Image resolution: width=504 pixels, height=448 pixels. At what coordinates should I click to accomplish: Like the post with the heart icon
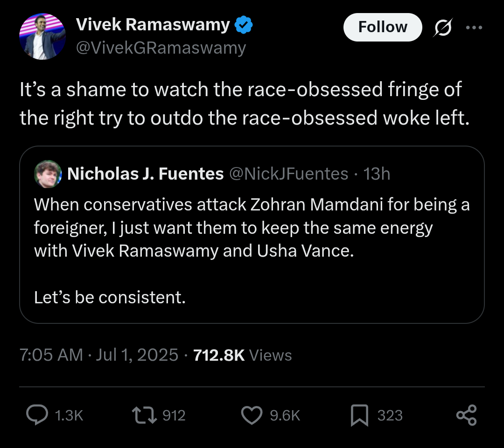pyautogui.click(x=252, y=415)
